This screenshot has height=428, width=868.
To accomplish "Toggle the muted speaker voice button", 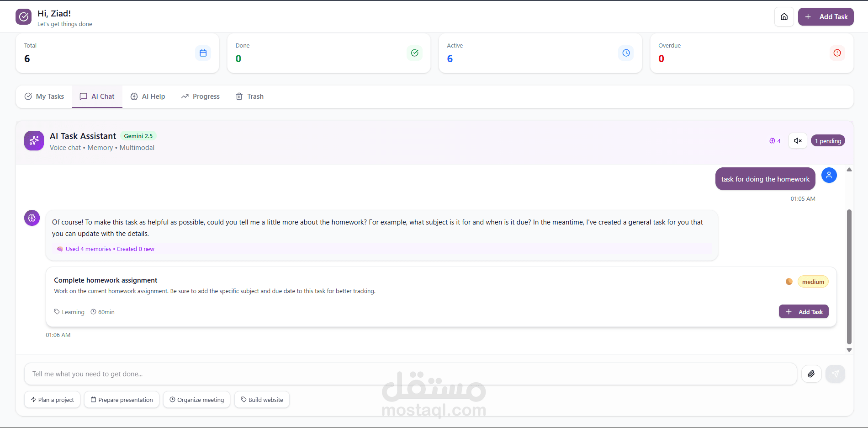I will coord(798,141).
